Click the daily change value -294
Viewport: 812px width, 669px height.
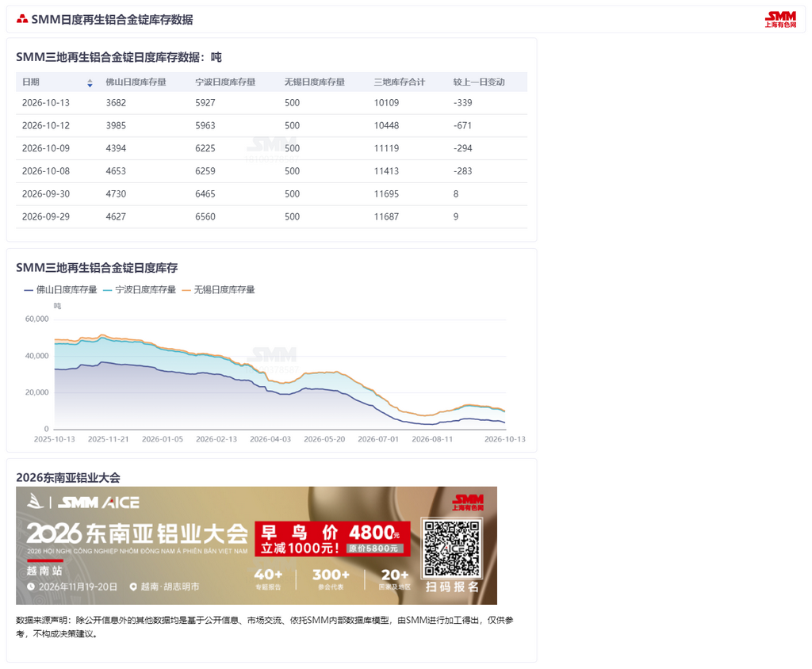[462, 148]
